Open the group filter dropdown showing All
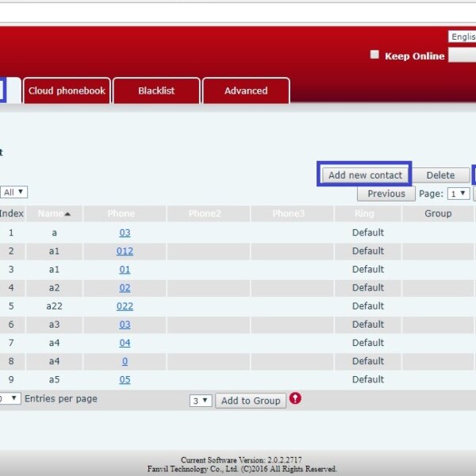This screenshot has width=476, height=476. click(13, 192)
